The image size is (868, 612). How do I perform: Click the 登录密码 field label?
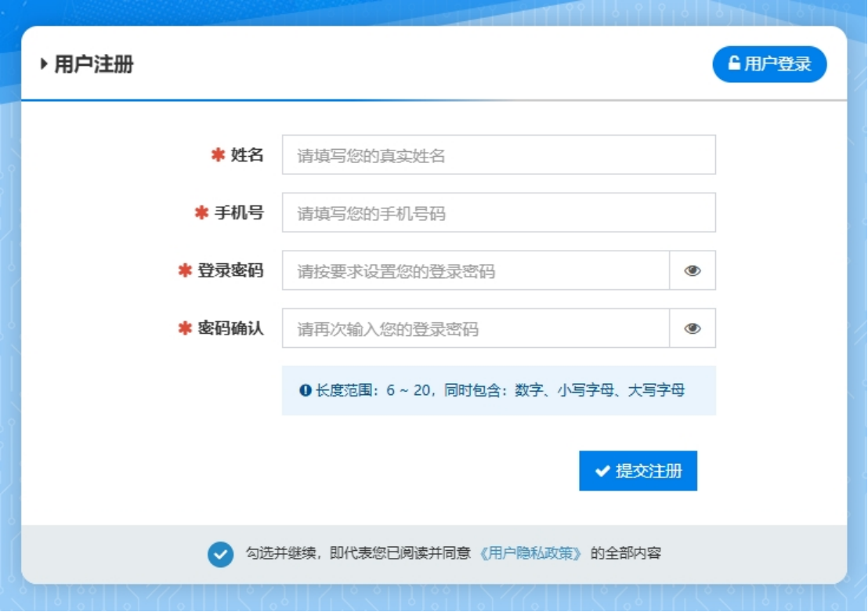tap(230, 271)
